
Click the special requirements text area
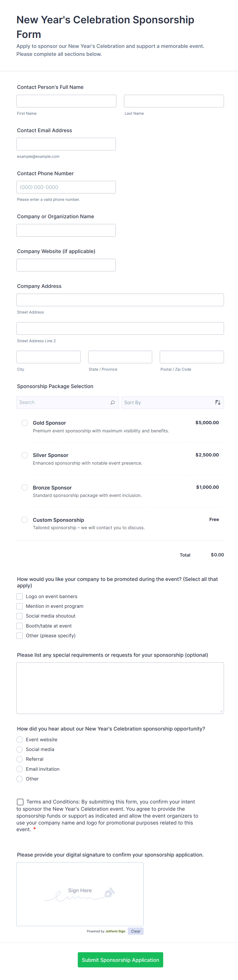coord(120,688)
